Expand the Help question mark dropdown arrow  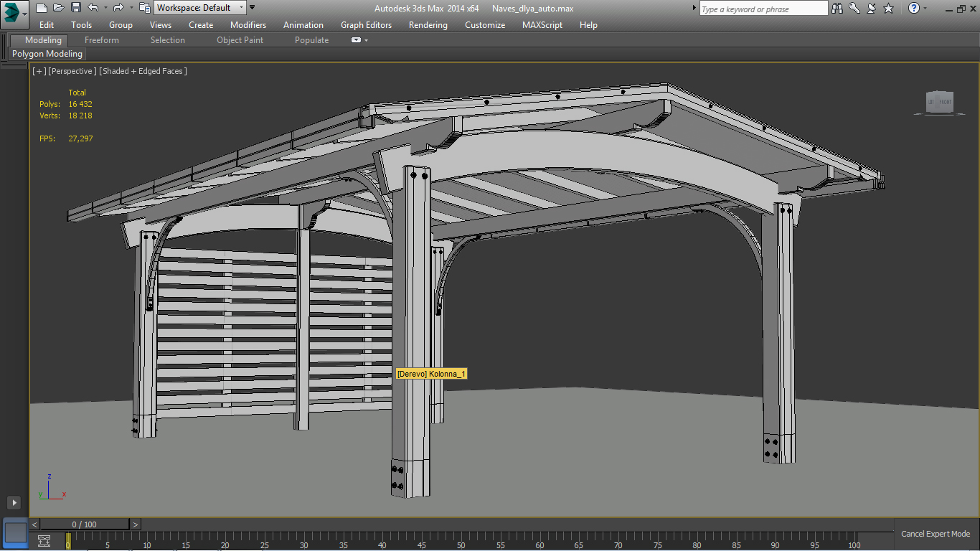click(925, 9)
